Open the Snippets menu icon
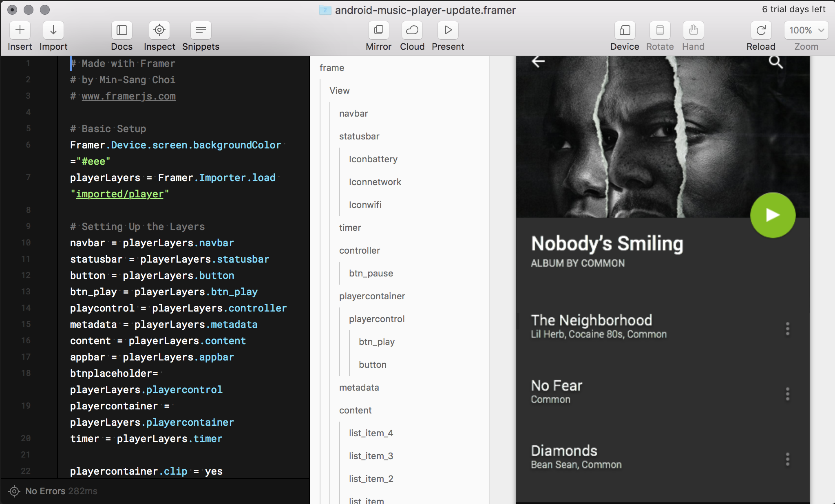Viewport: 835px width, 504px height. [x=201, y=30]
